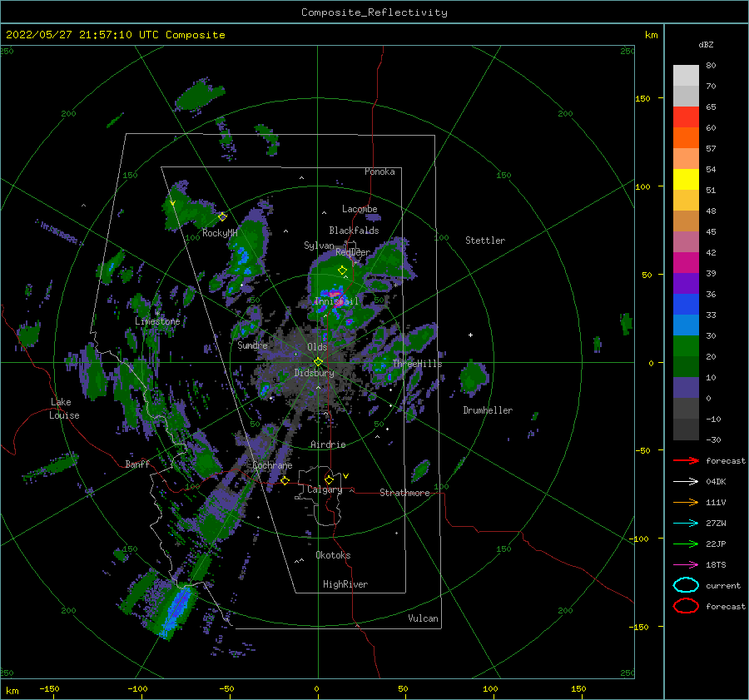
Task: Click the Vulcan label
Action: (x=423, y=618)
